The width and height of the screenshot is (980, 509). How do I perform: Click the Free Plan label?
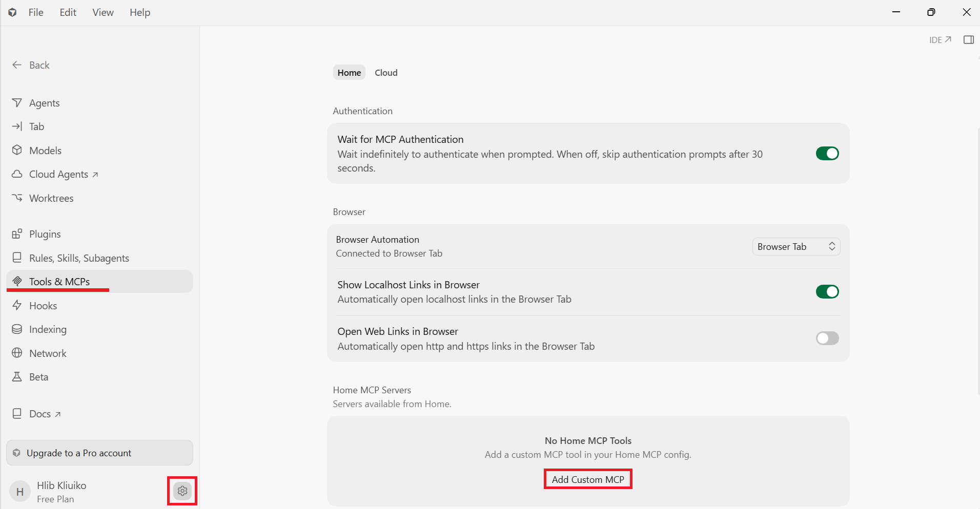click(x=55, y=499)
